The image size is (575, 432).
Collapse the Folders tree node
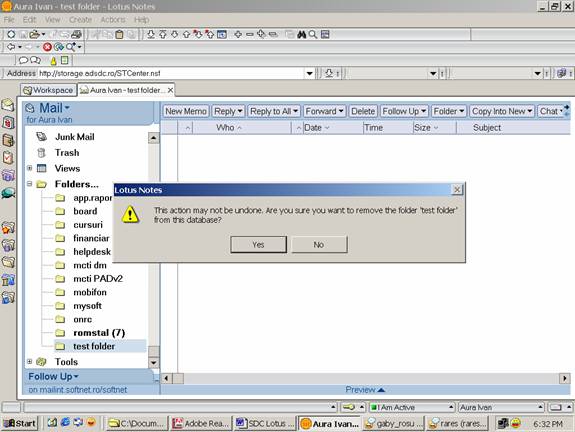point(30,184)
